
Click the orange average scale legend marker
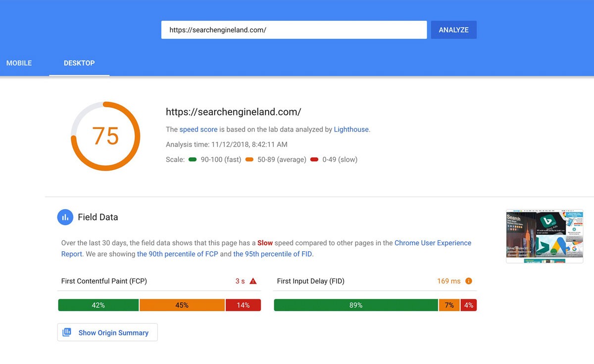[249, 160]
